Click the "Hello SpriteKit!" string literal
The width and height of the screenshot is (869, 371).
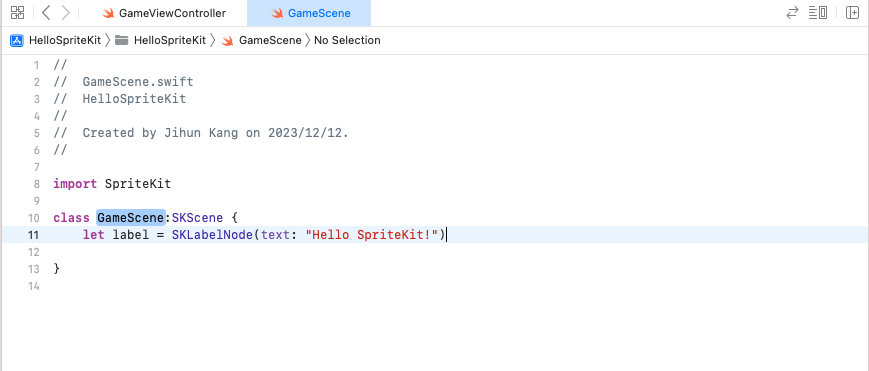pos(372,235)
